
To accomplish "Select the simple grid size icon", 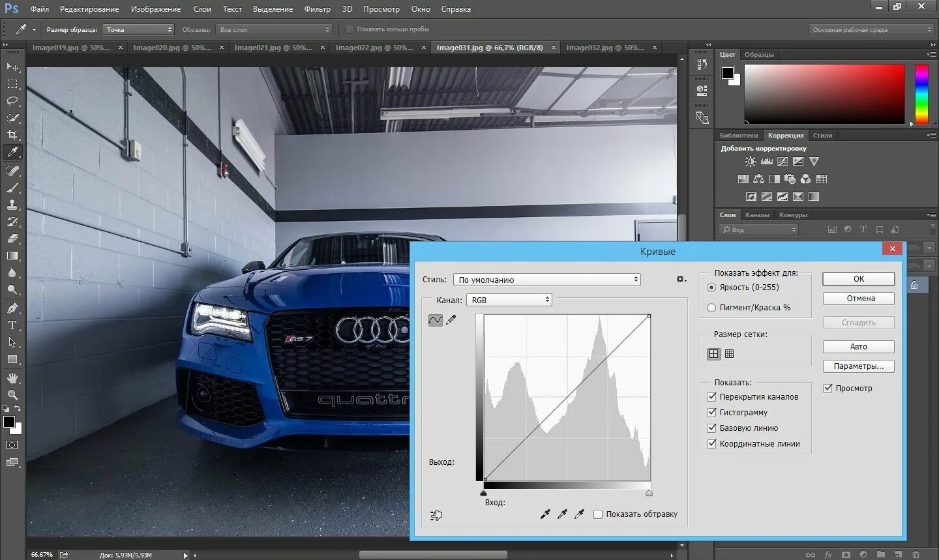I will point(714,354).
